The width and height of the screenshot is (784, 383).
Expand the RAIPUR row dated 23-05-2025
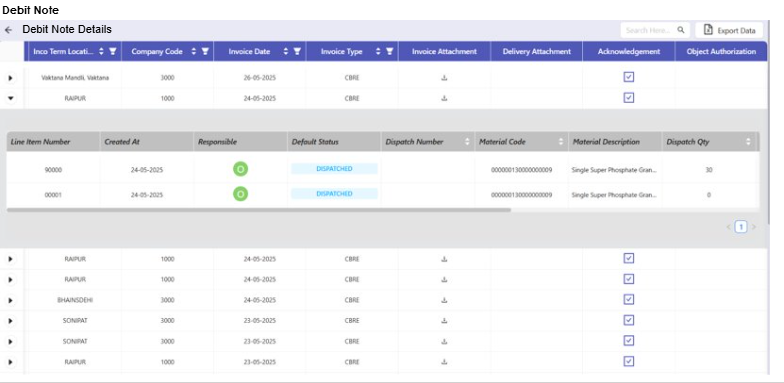pos(10,362)
